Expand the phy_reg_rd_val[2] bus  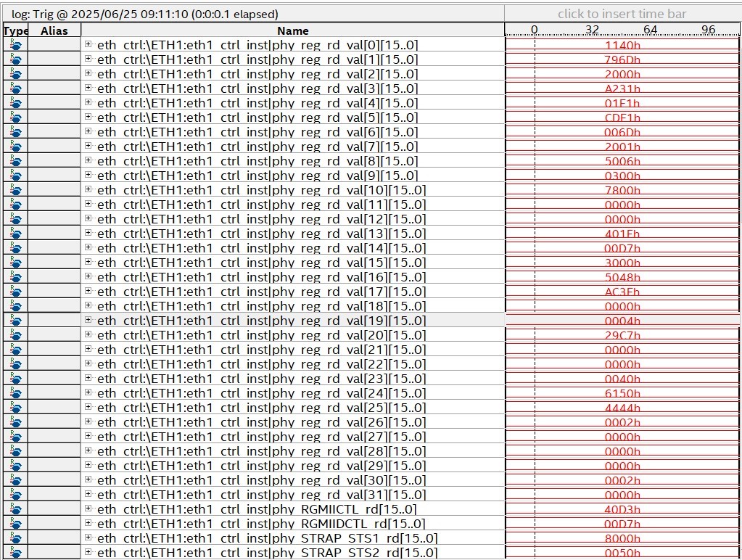(88, 73)
